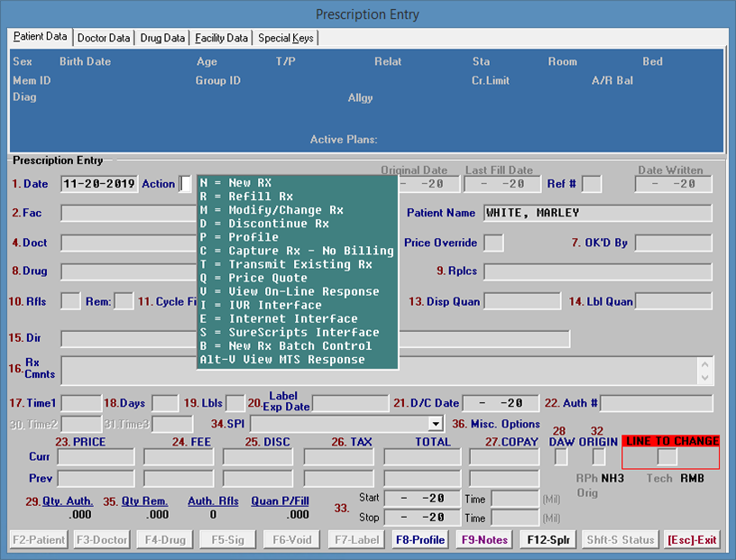This screenshot has height=560, width=736.
Task: Open the Drug Data tab
Action: tap(163, 38)
